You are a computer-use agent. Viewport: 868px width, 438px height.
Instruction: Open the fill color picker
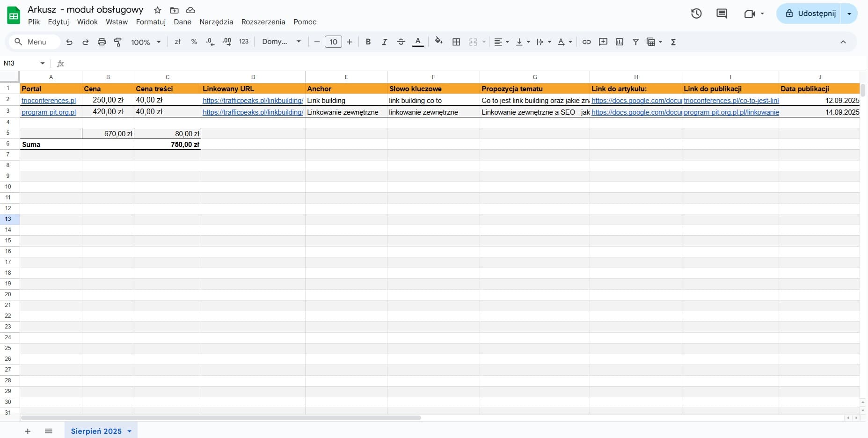[x=438, y=42]
